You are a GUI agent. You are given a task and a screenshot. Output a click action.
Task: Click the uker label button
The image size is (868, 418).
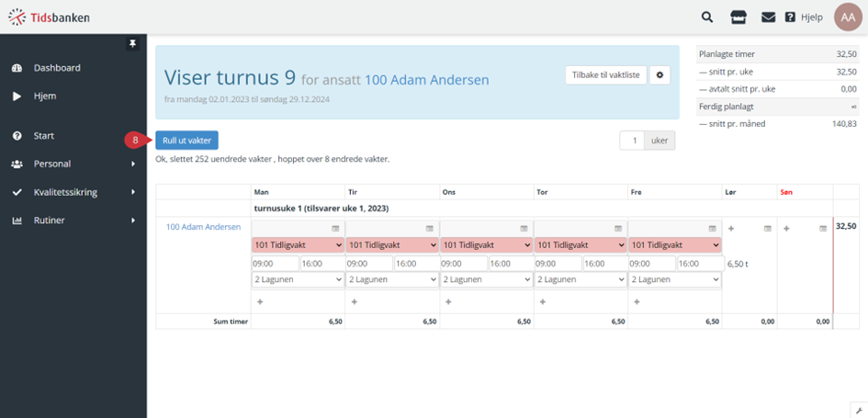(659, 141)
